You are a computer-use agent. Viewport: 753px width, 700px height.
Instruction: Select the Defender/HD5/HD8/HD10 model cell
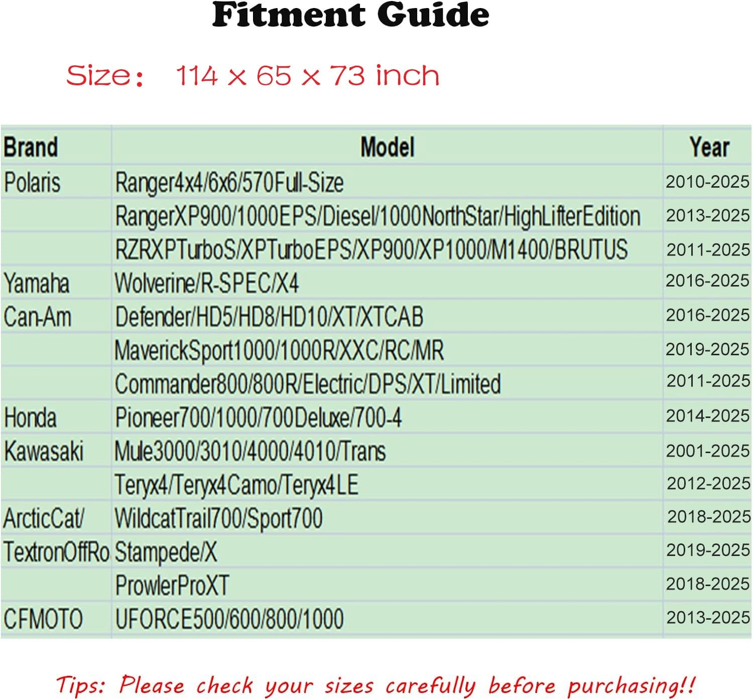pyautogui.click(x=269, y=317)
